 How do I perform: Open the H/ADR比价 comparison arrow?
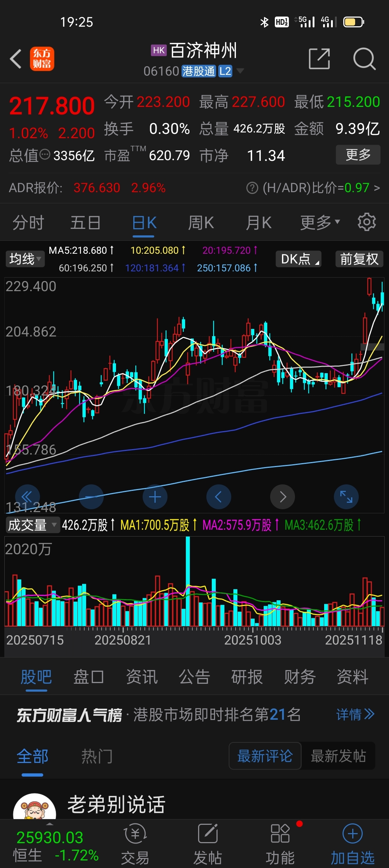[377, 188]
